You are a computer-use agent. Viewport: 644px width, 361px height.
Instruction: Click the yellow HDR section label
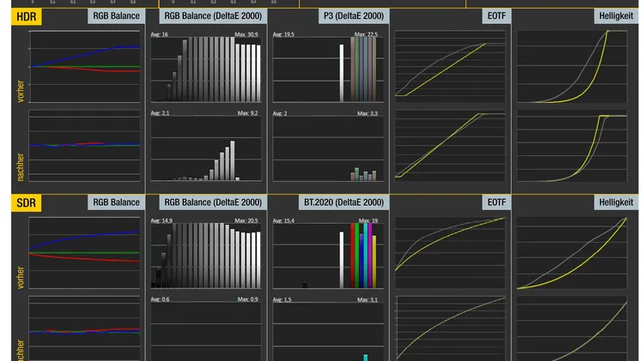pos(27,16)
